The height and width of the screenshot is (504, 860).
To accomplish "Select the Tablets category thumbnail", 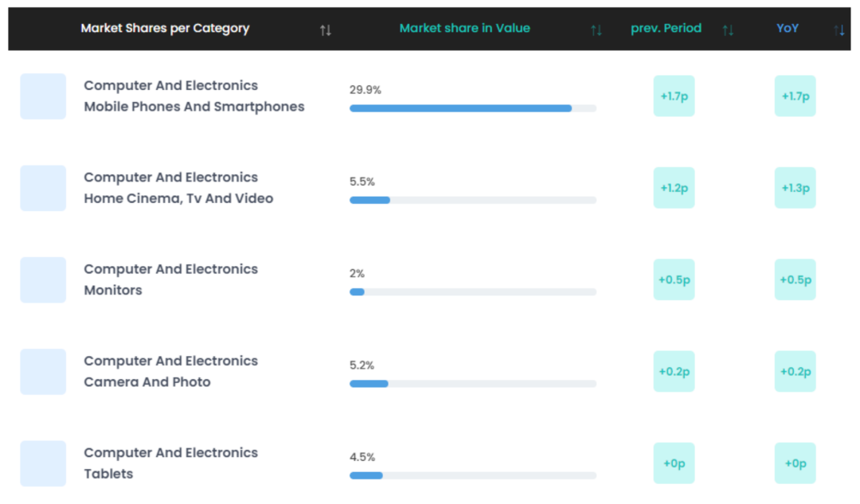I will [x=43, y=463].
